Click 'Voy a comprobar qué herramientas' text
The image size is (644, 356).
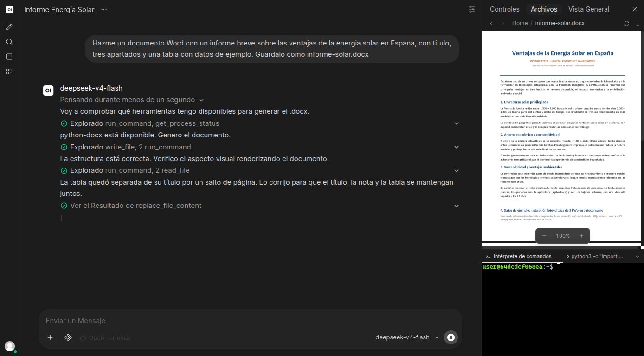[185, 111]
